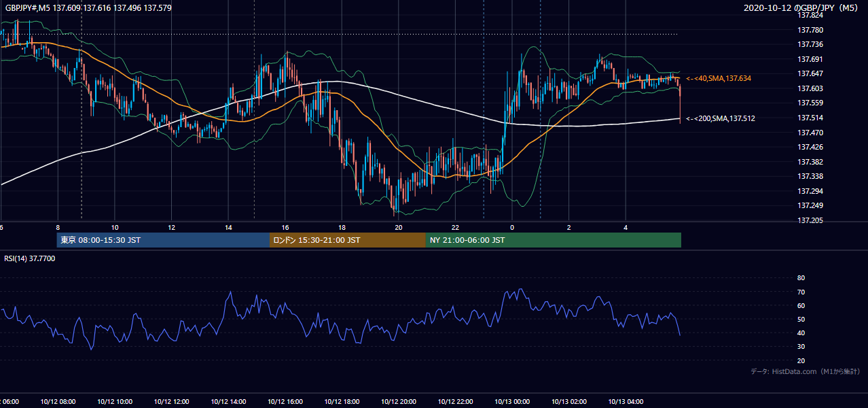Click the 10/12 22:00 date label
Image resolution: width=868 pixels, height=408 pixels.
[x=455, y=402]
